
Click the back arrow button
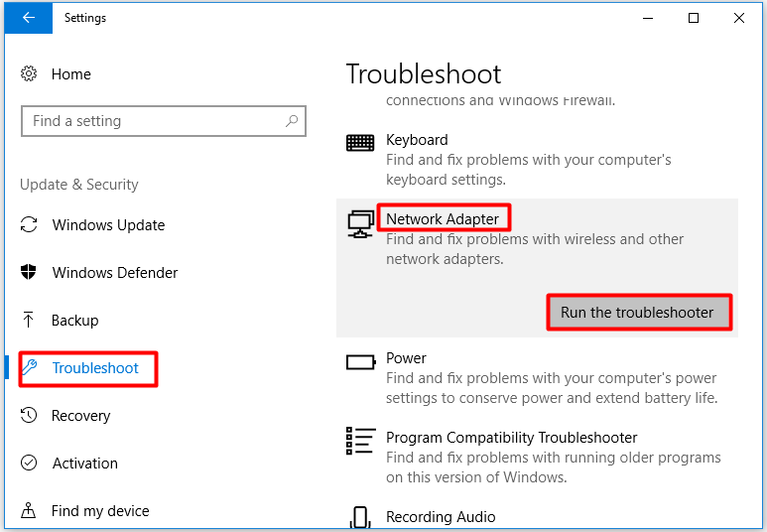pos(29,18)
